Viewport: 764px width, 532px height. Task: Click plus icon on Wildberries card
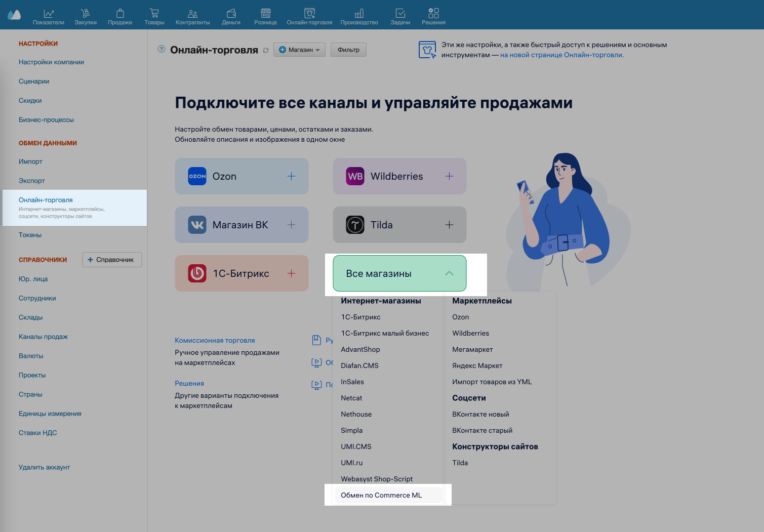[x=449, y=176]
